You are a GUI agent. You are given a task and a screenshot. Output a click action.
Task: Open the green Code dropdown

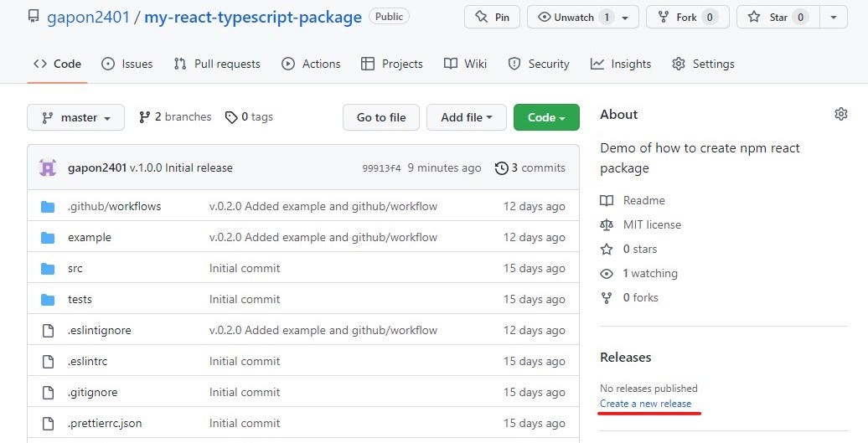545,117
